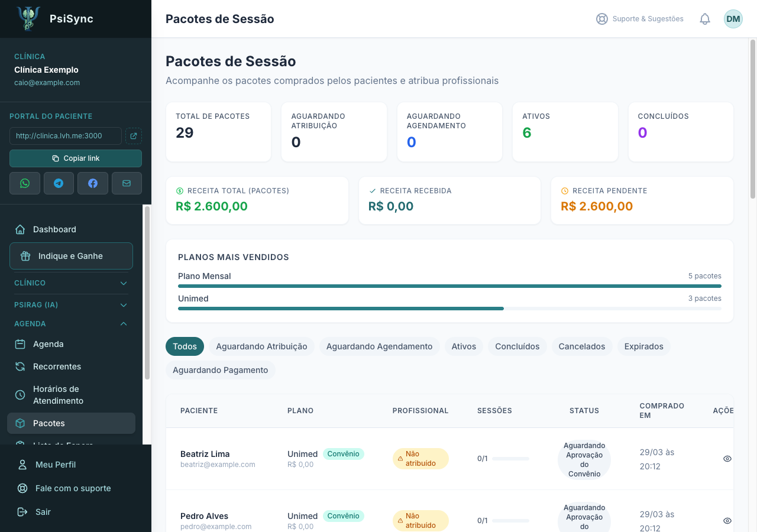The image size is (757, 532).
Task: View Beatriz Lima's package with the eye icon
Action: (x=727, y=459)
